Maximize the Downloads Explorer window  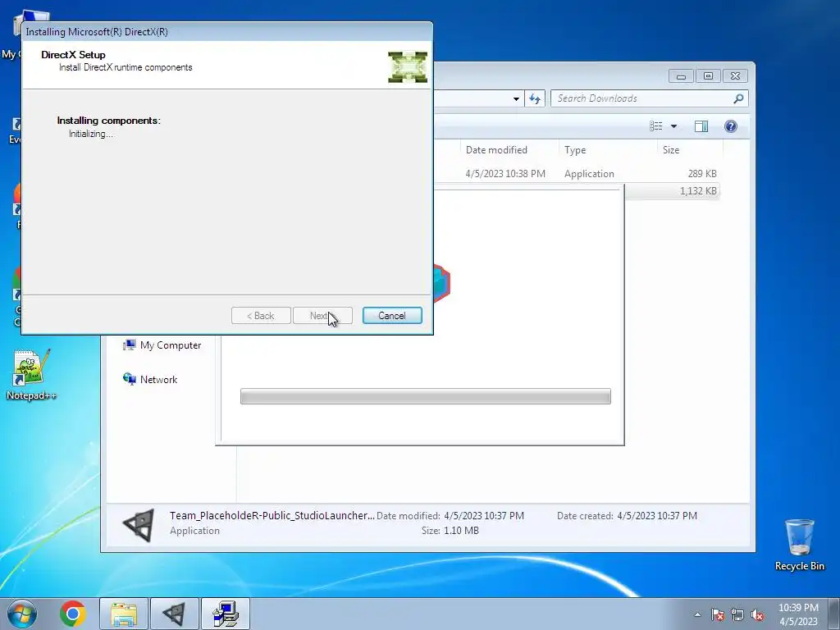708,76
